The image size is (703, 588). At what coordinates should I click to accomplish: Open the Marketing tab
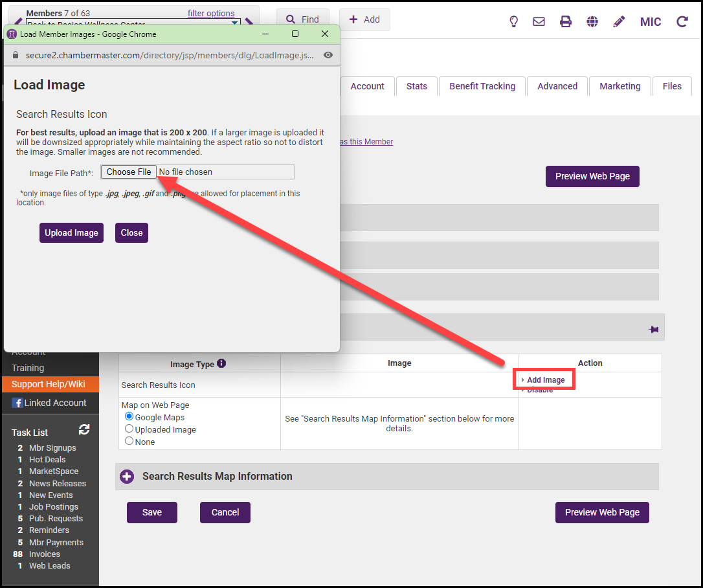coord(619,86)
